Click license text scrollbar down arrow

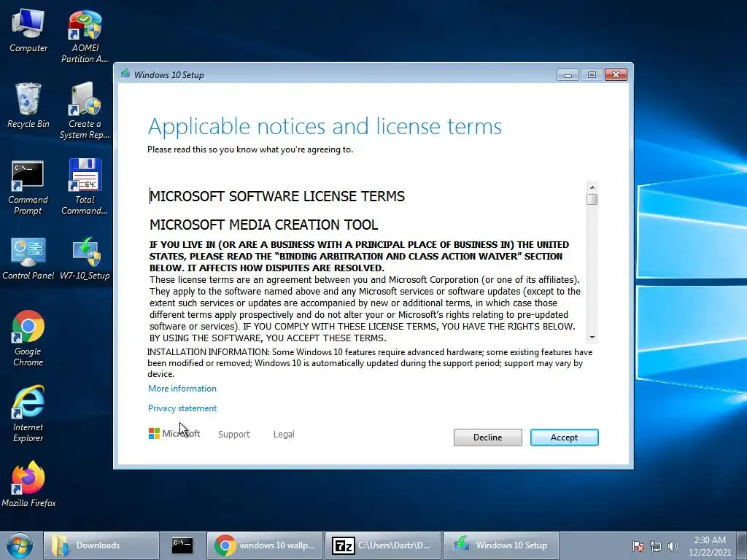(x=592, y=337)
